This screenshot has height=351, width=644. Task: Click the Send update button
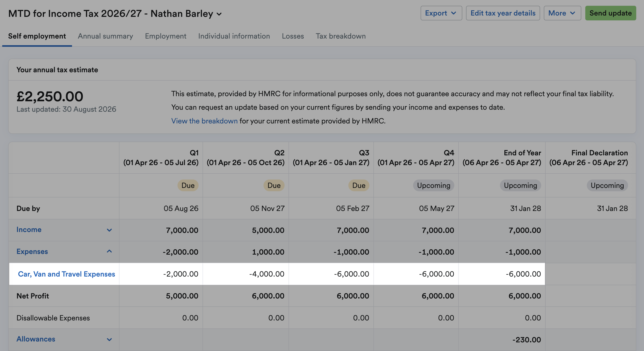click(x=610, y=13)
